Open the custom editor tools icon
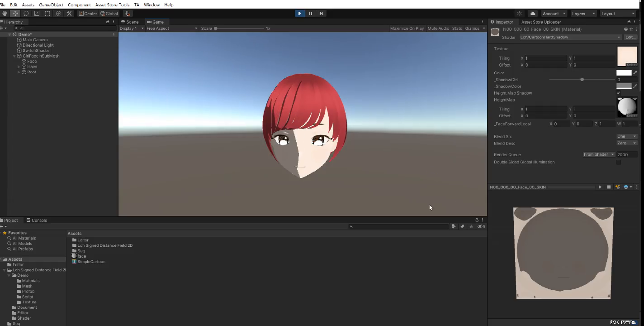 tap(69, 14)
